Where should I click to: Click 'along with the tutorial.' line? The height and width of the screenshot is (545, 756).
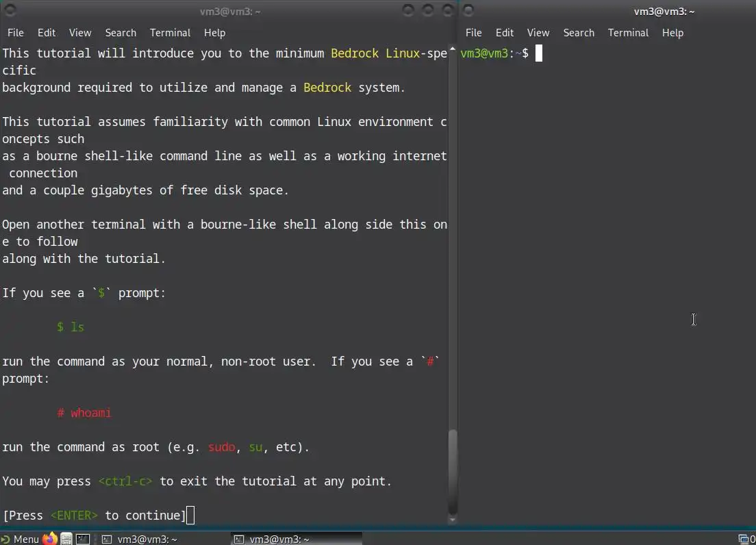[84, 259]
